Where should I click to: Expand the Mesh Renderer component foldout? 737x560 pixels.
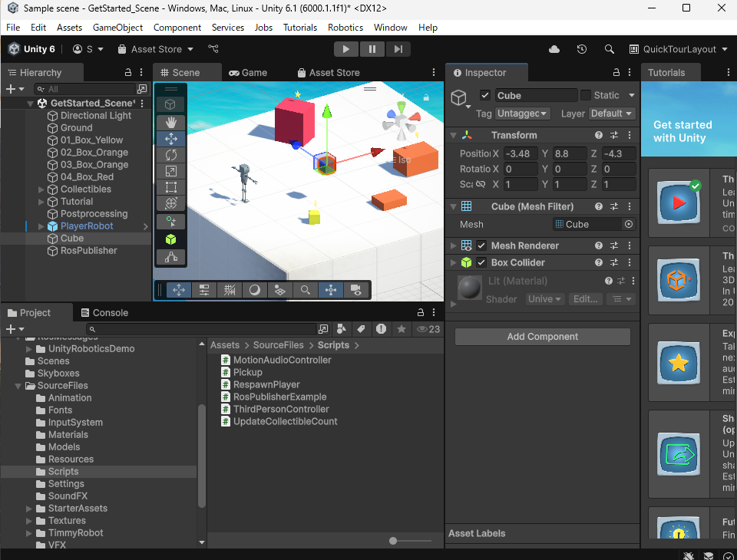point(454,245)
